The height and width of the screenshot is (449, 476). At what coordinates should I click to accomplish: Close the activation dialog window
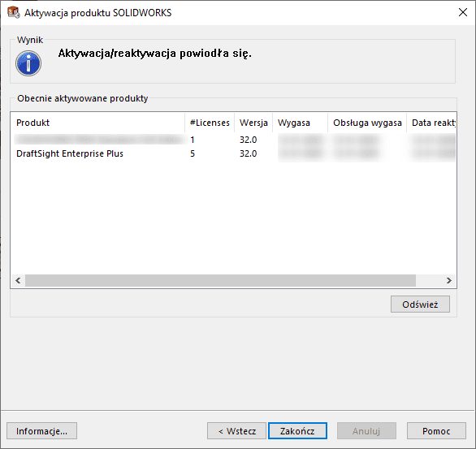(463, 12)
